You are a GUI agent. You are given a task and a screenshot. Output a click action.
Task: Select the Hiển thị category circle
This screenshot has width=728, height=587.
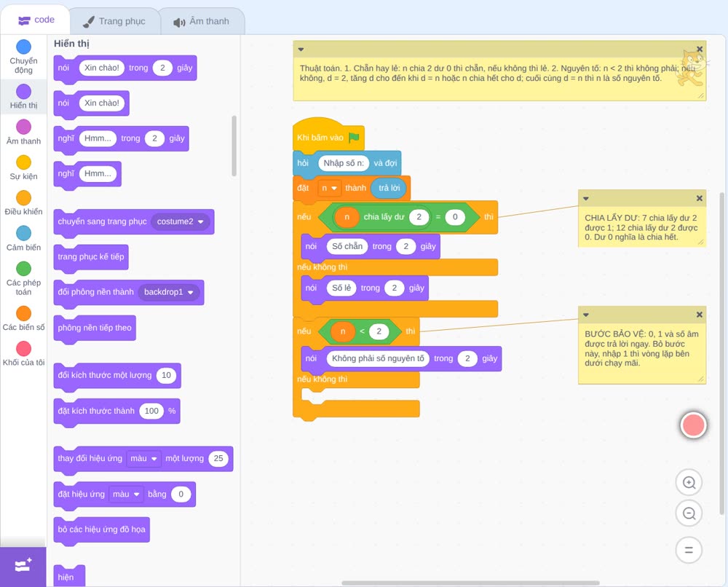[24, 92]
